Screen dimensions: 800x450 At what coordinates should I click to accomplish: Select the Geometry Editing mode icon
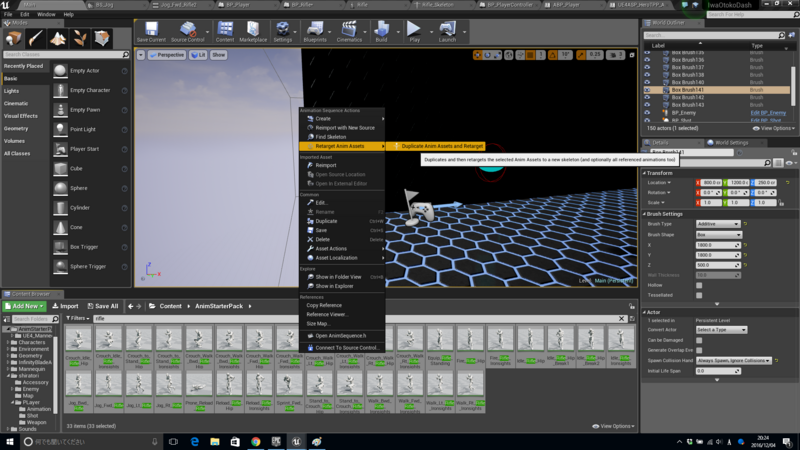click(102, 38)
